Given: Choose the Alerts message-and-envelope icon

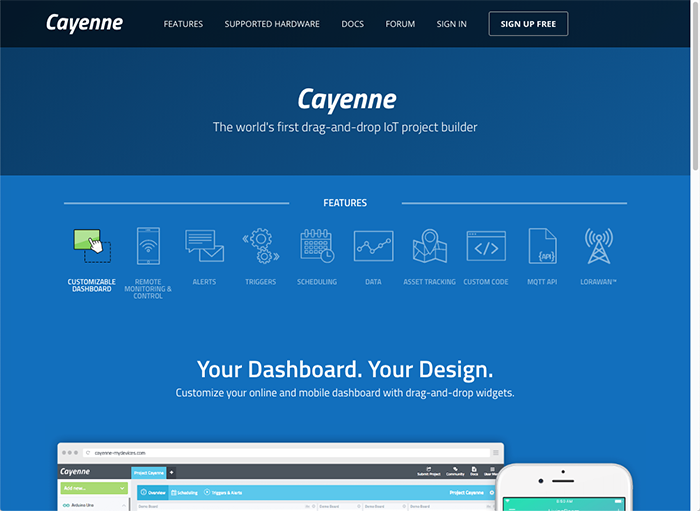Looking at the screenshot, I should [204, 246].
